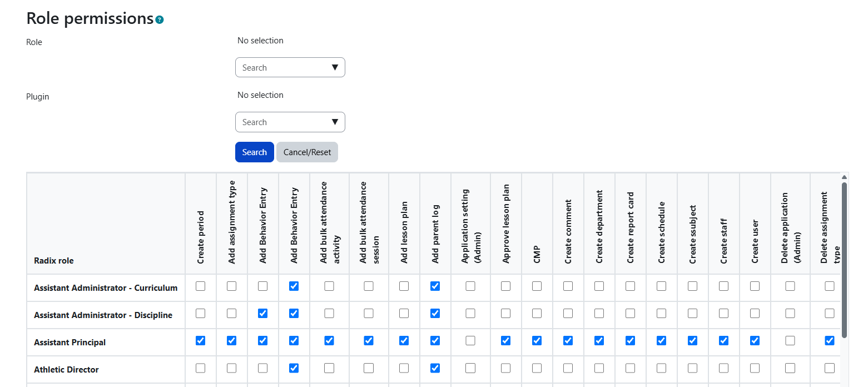Uncheck Add parent log for Assistant Administrator - Curriculum

pyautogui.click(x=435, y=286)
